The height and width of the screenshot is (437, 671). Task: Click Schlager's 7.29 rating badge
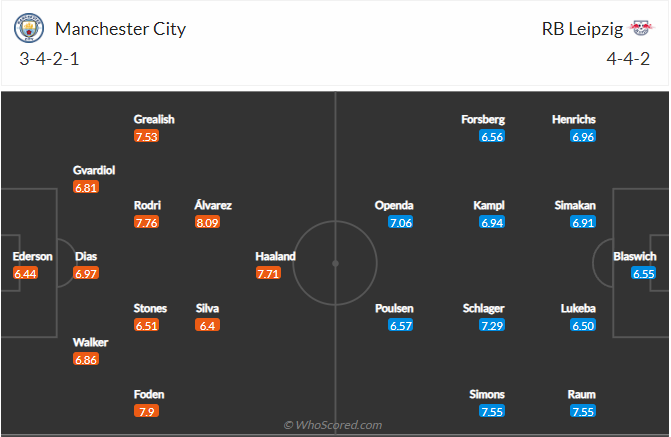click(x=492, y=325)
